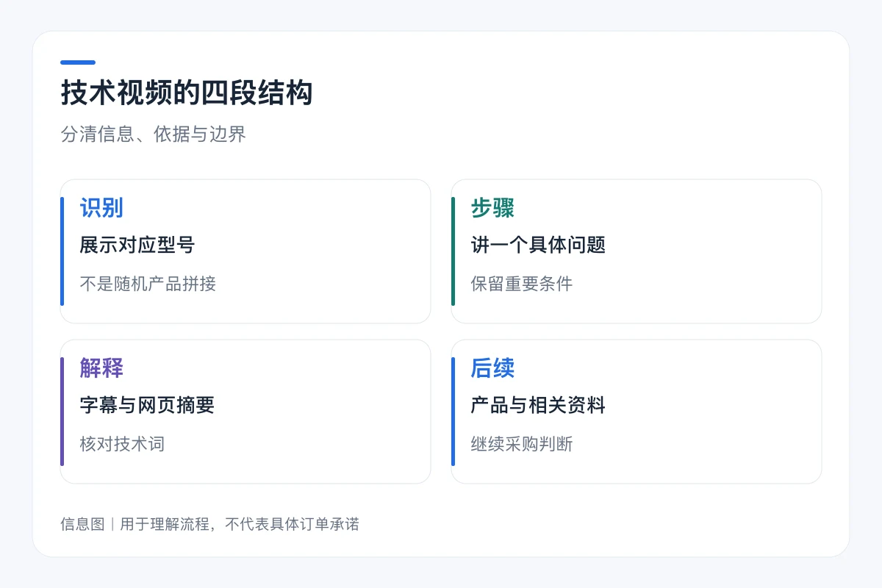882x588 pixels.
Task: Click the text 产品与相关资料
Action: point(538,406)
